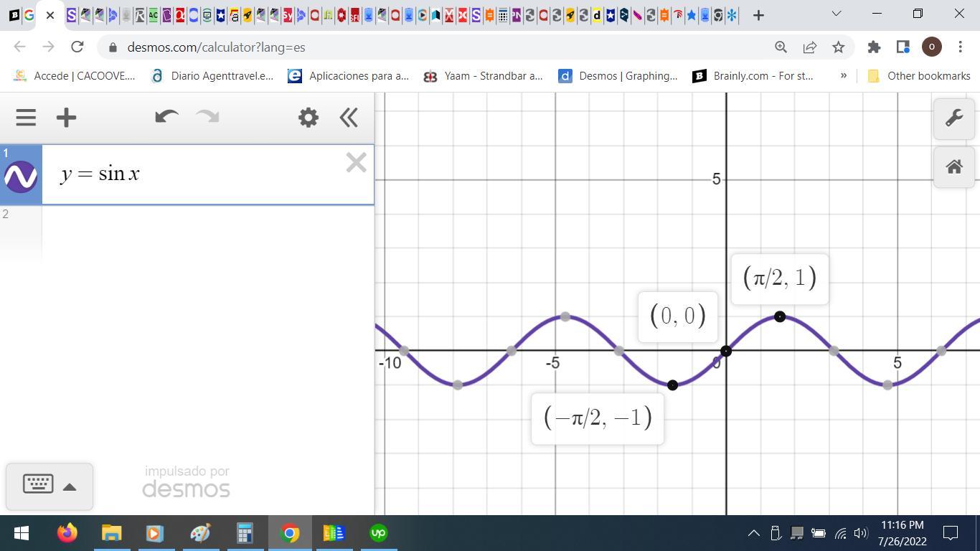Collapse the expression list panel

349,118
